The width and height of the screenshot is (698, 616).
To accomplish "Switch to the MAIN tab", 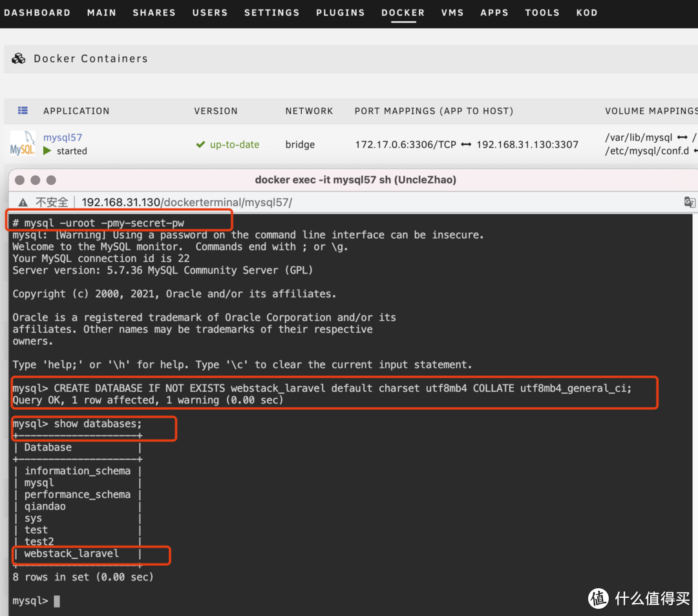I will 101,12.
